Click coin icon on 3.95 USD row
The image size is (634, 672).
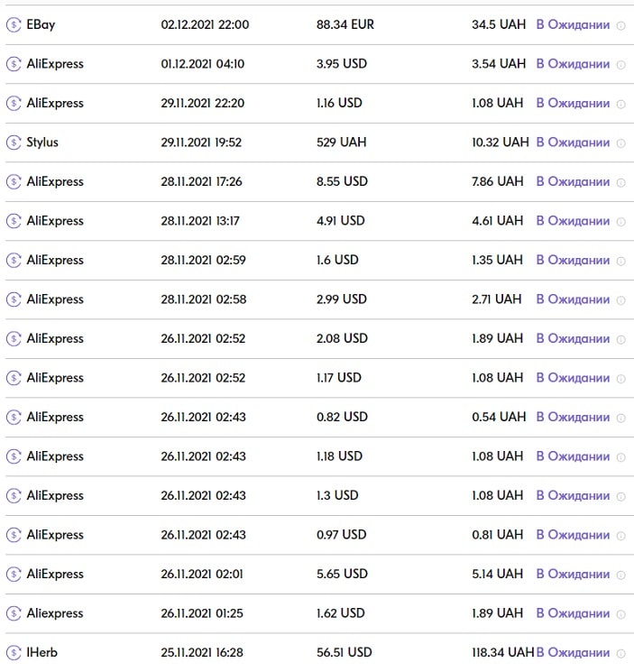point(14,64)
